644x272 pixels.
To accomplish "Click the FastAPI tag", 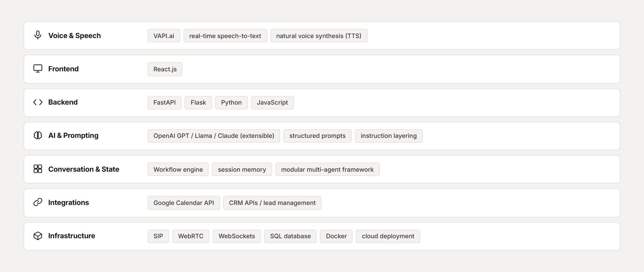I will point(164,103).
